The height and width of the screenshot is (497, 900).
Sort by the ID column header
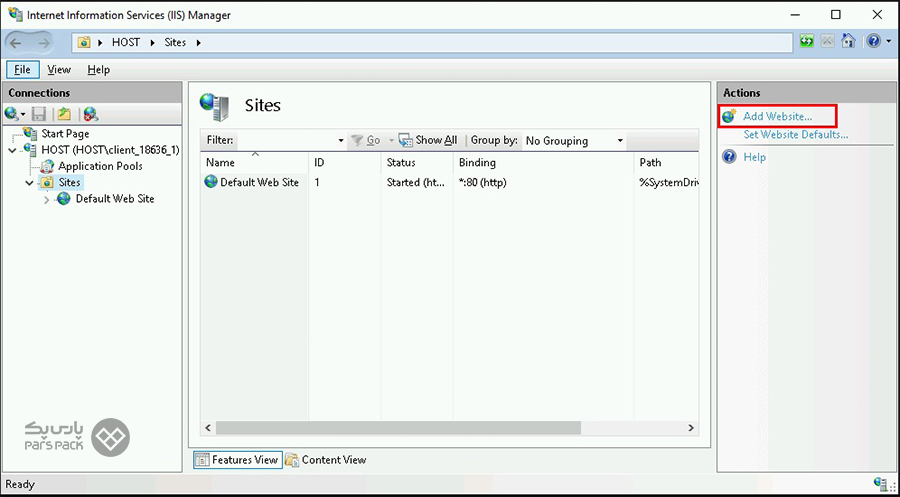click(344, 162)
